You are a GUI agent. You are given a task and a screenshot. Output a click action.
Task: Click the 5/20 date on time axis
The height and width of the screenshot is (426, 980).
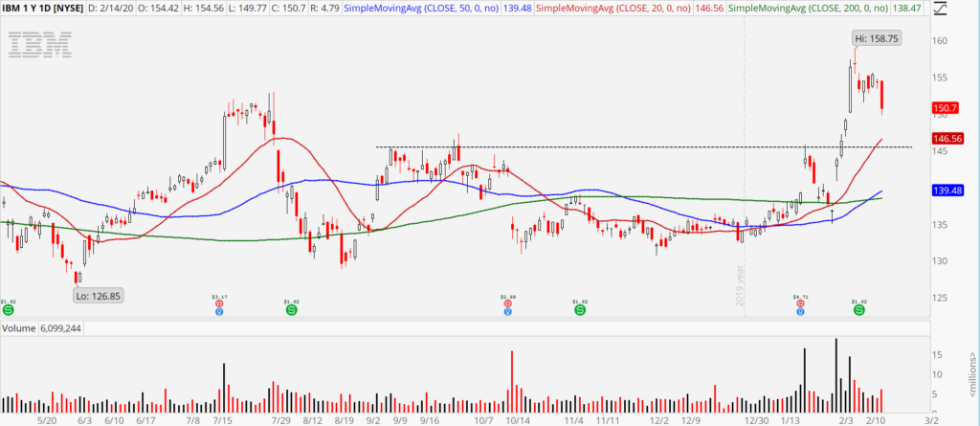click(48, 419)
